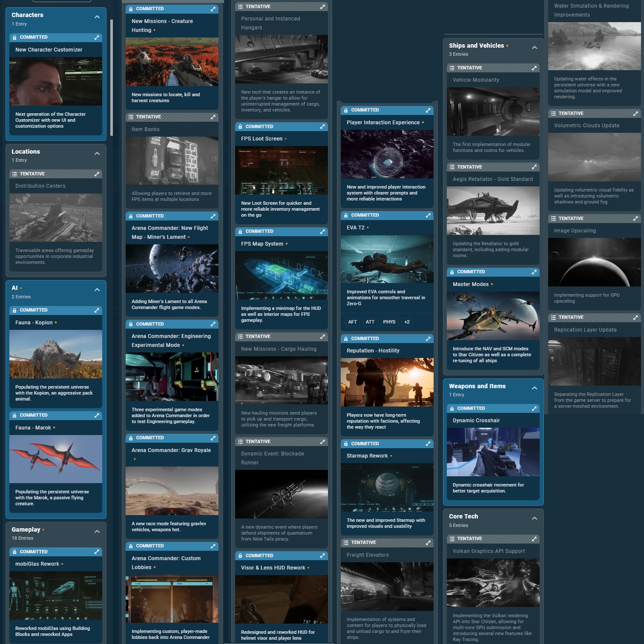Viewport: 644px width, 644px height.
Task: Click expand icon on FPS Map System card
Action: coord(322,232)
